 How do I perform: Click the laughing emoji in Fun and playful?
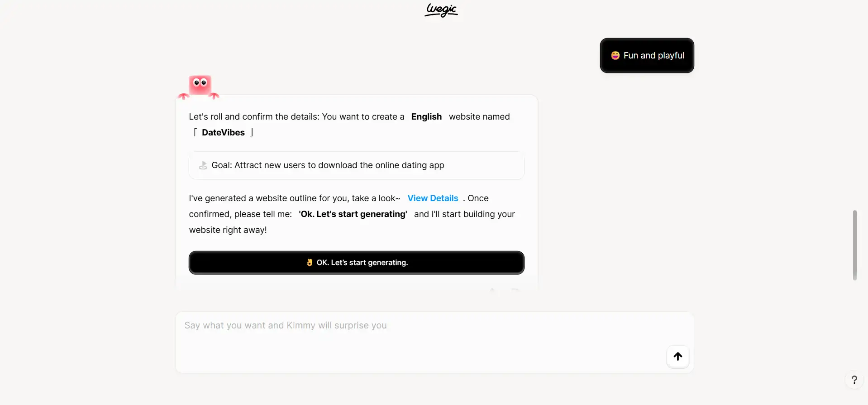615,55
